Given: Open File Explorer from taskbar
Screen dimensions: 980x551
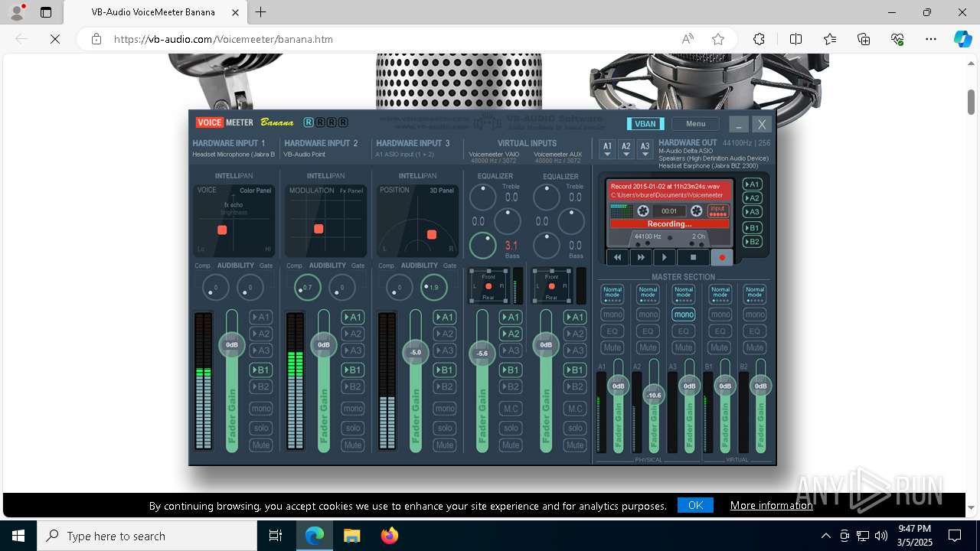Looking at the screenshot, I should [x=351, y=536].
